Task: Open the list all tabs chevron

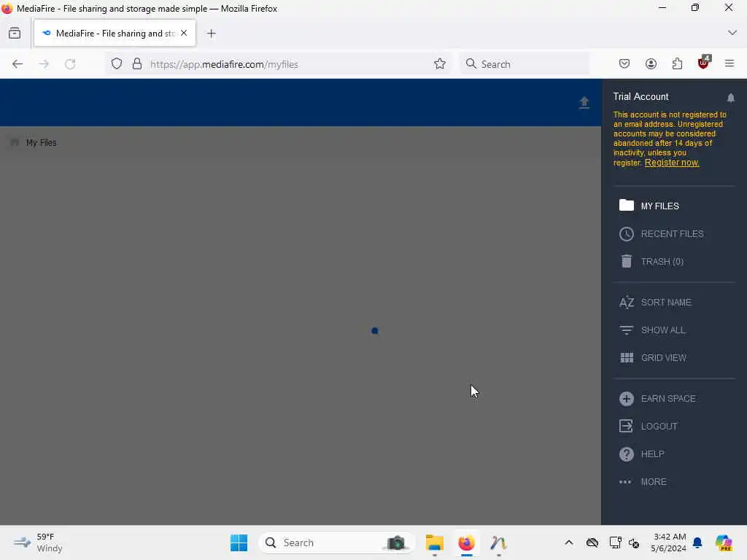Action: 732,33
